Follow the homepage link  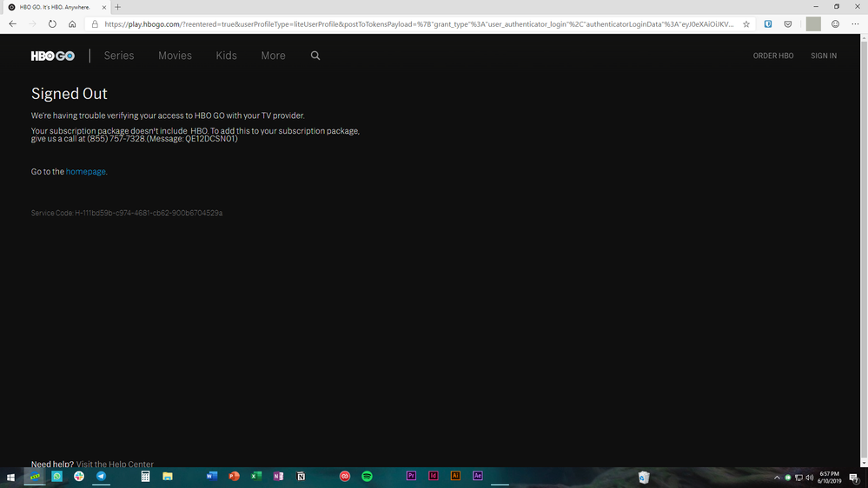click(86, 172)
